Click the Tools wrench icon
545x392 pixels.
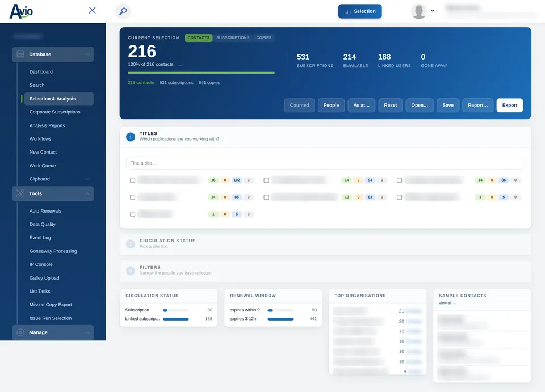pyautogui.click(x=20, y=194)
